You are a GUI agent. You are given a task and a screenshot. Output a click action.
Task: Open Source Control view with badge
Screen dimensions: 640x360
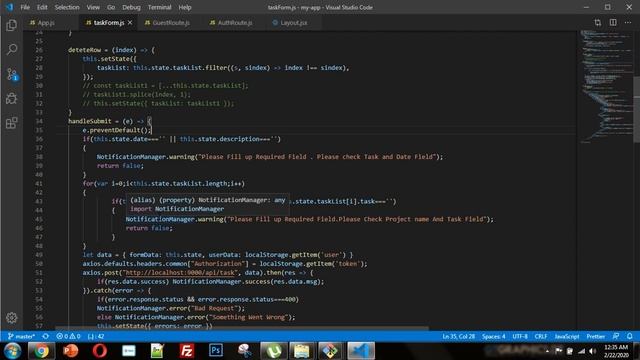12,74
